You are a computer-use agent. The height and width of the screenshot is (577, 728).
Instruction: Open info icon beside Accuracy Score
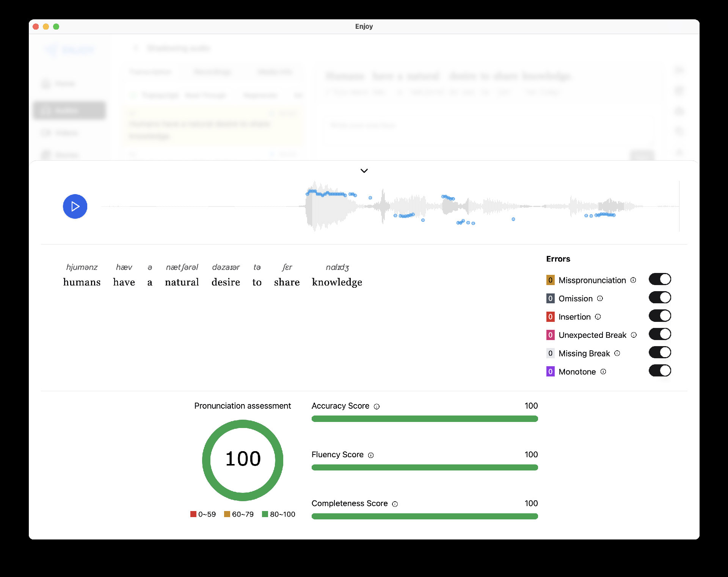tap(377, 406)
